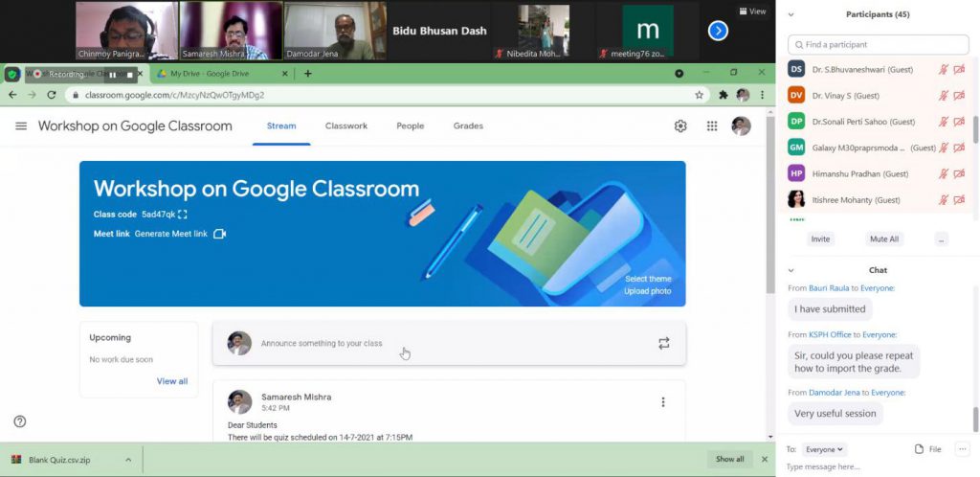Go back in Chrome browser
The image size is (980, 477).
click(12, 95)
